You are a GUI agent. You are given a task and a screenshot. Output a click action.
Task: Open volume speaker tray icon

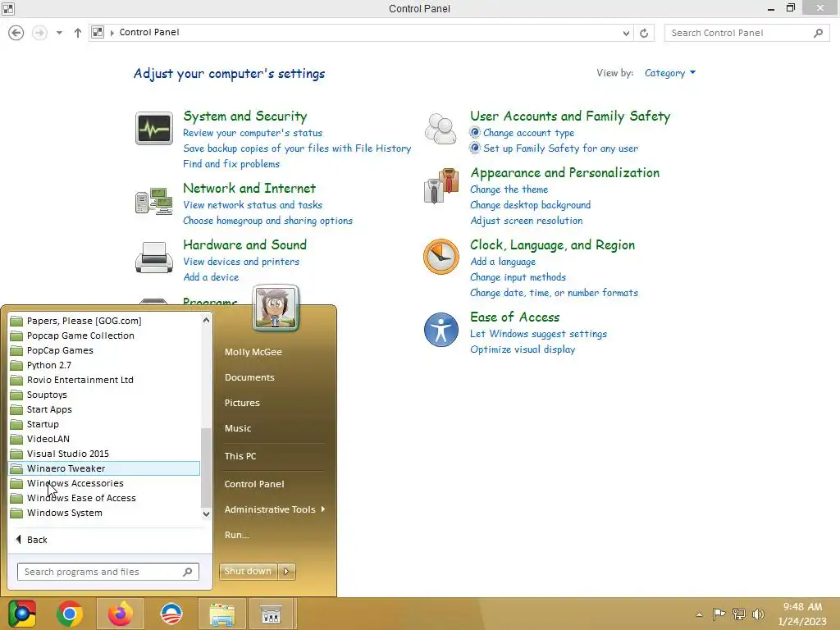(x=758, y=614)
